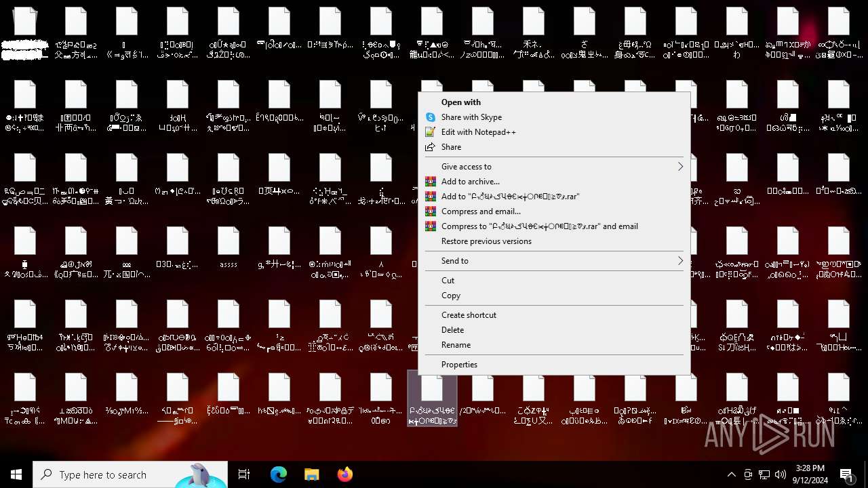Open the notification center icon
This screenshot has height=488, width=868.
(x=847, y=474)
